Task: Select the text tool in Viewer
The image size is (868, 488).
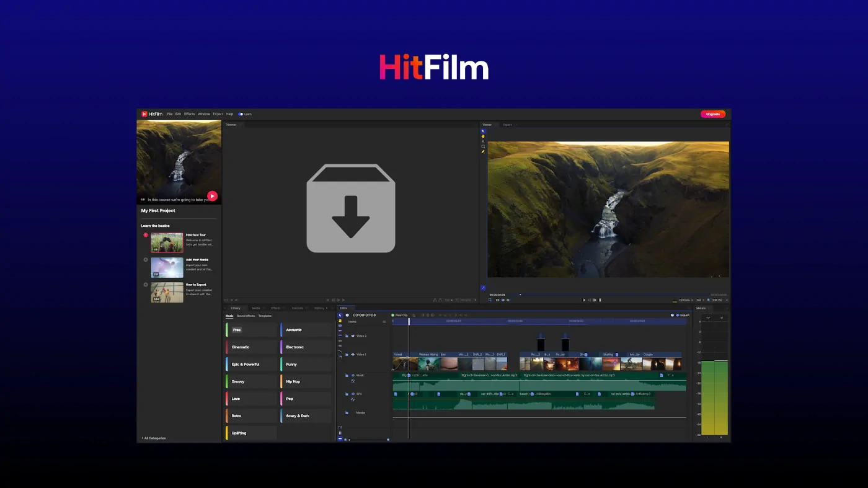Action: (x=483, y=141)
